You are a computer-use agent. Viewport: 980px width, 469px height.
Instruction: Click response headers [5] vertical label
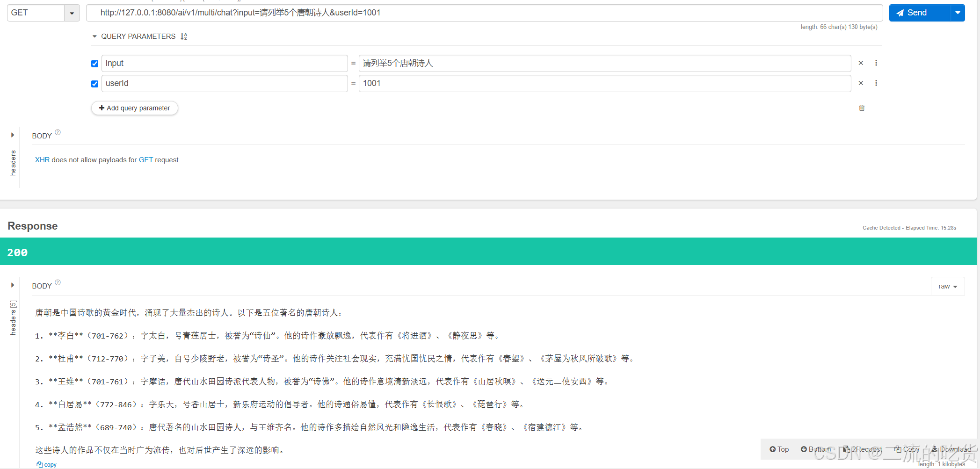pyautogui.click(x=13, y=318)
